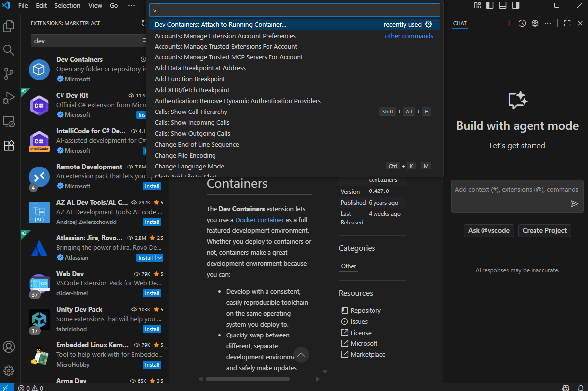Open chat panel more actions ellipsis
Viewport: 588px width, 391px height.
548,23
